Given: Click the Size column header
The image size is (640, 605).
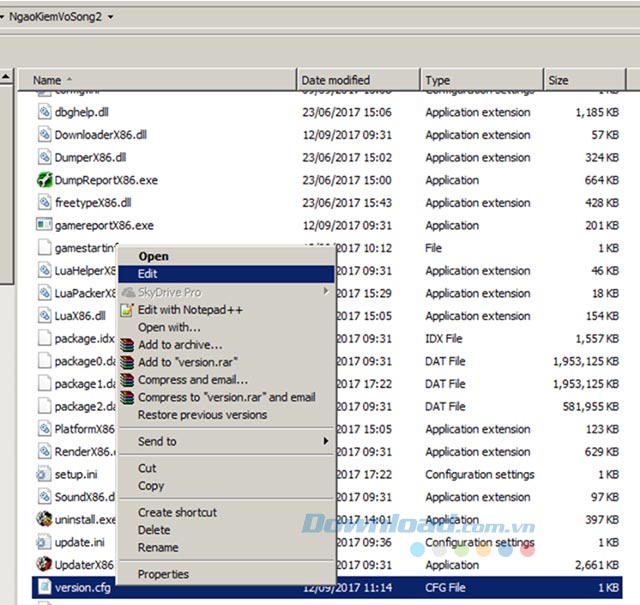Looking at the screenshot, I should click(558, 80).
